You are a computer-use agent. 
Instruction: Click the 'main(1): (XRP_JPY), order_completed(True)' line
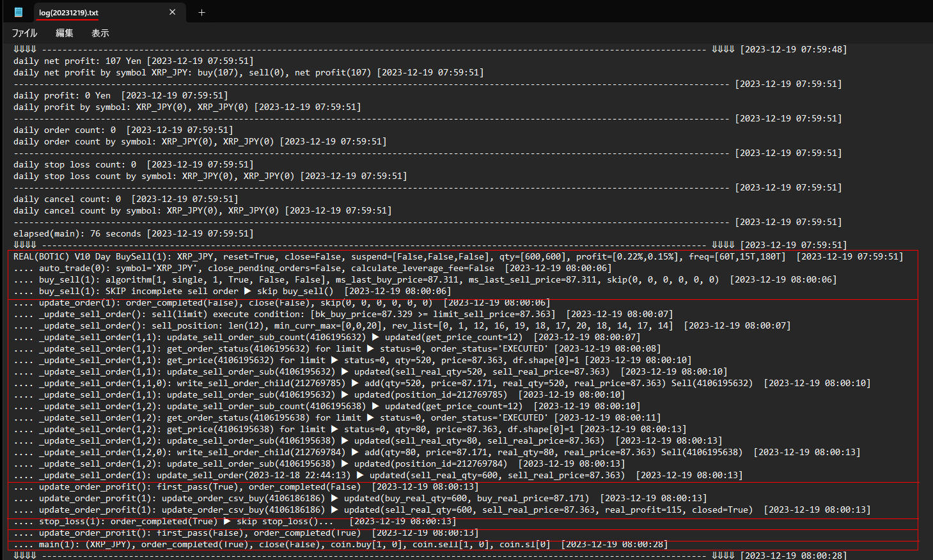(x=341, y=544)
